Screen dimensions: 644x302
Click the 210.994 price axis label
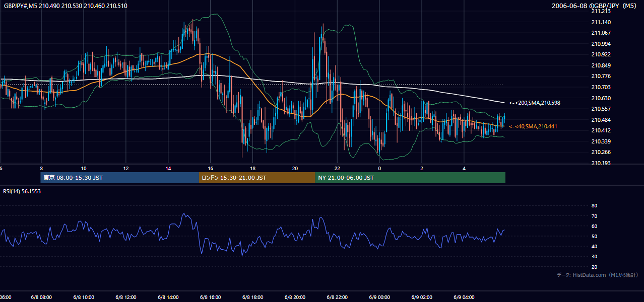click(x=601, y=44)
